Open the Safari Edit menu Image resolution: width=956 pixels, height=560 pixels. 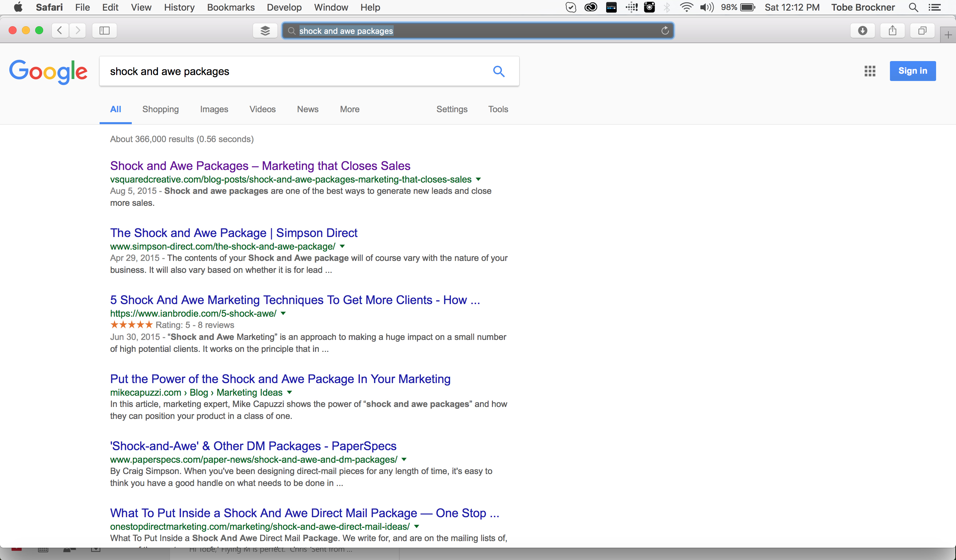(110, 7)
